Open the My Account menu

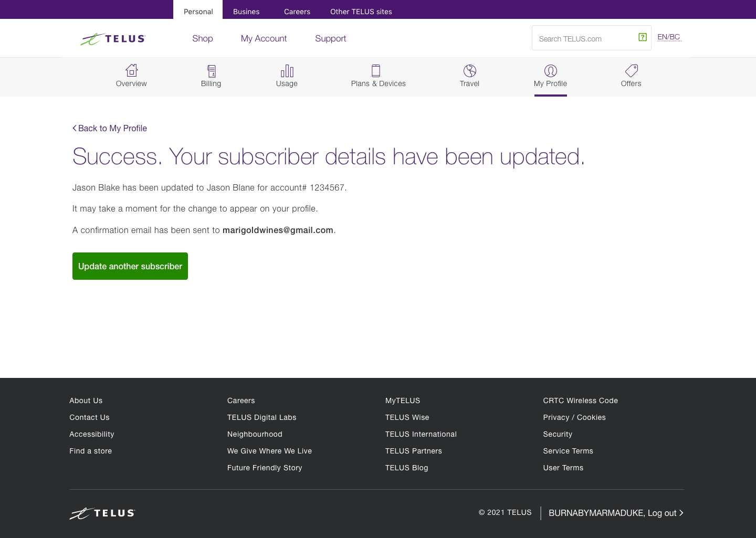(x=264, y=38)
